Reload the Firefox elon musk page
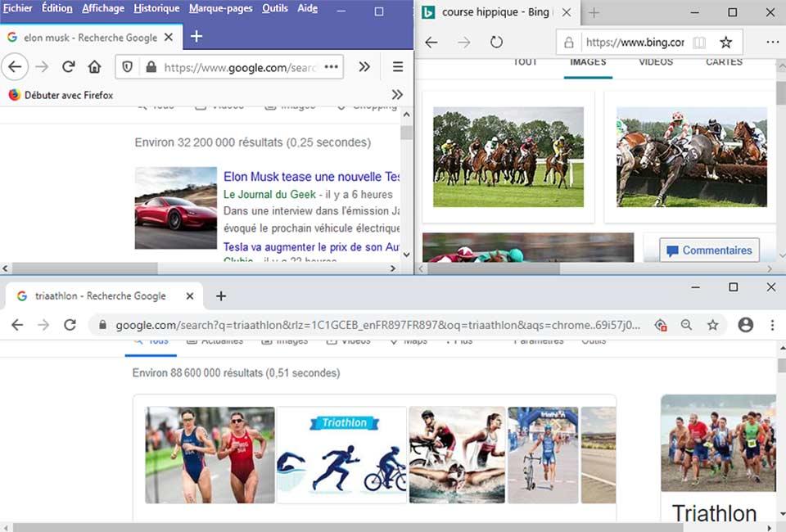This screenshot has width=786, height=532. [69, 66]
